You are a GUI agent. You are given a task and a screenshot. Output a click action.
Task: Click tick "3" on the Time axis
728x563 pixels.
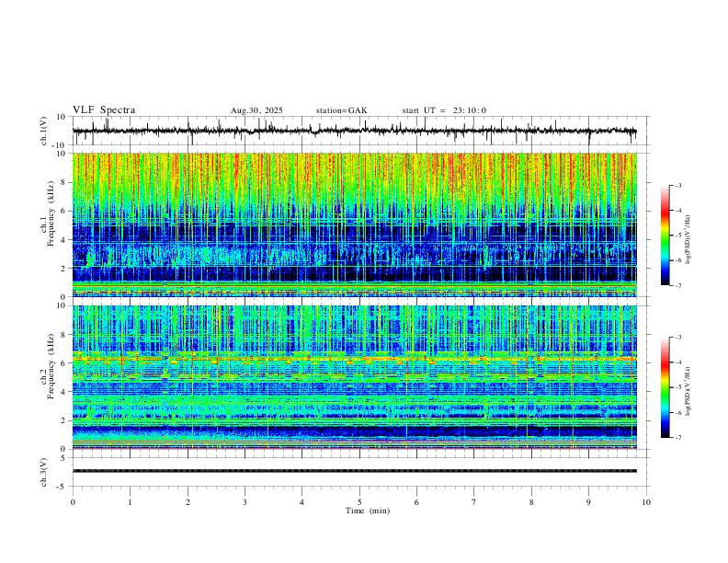click(245, 502)
